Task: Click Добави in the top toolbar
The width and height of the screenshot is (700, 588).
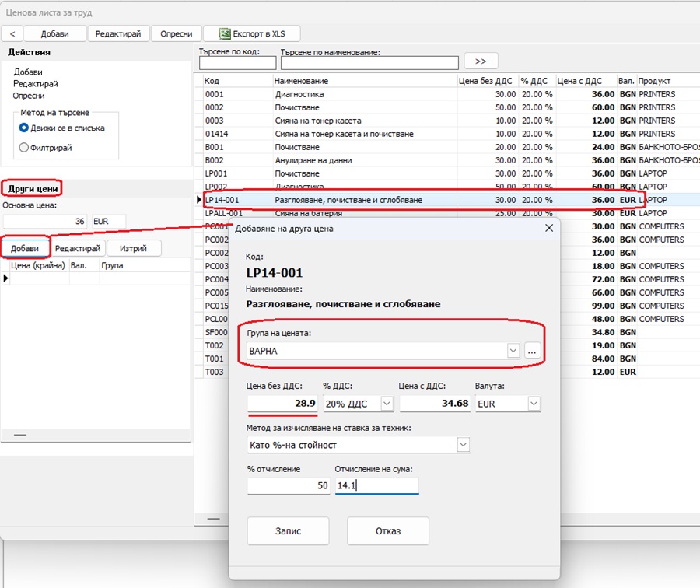Action: (54, 34)
